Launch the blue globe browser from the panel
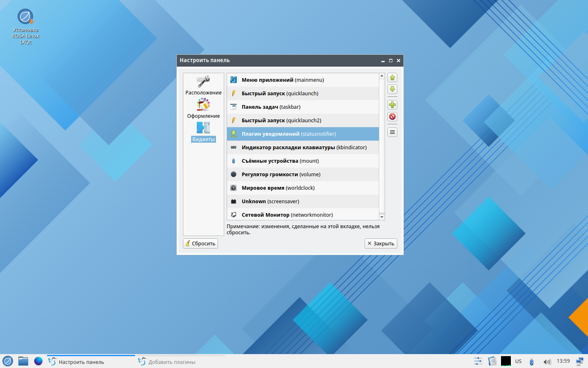 click(38, 361)
